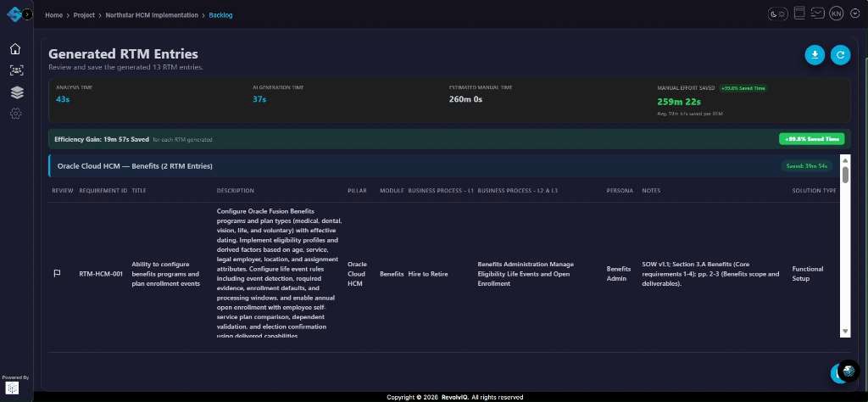Viewport: 868px width, 402px height.
Task: Click the +99.8% Saved Time green badge
Action: click(811, 139)
